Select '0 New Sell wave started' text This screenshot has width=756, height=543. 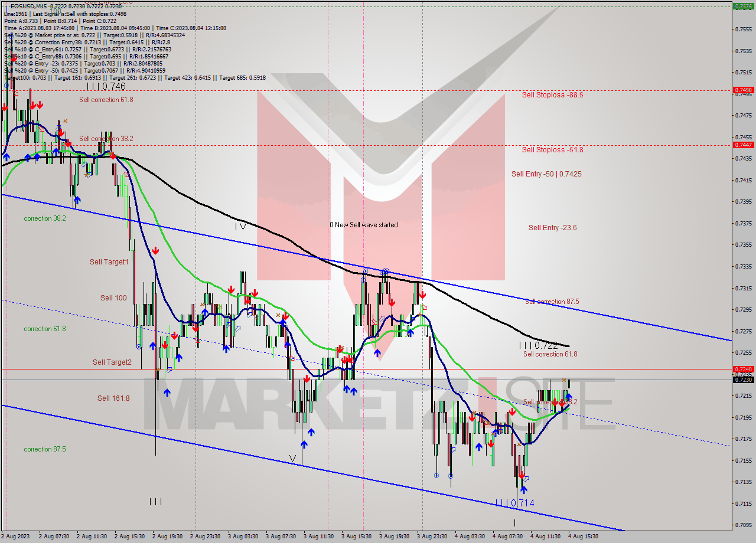pos(364,225)
